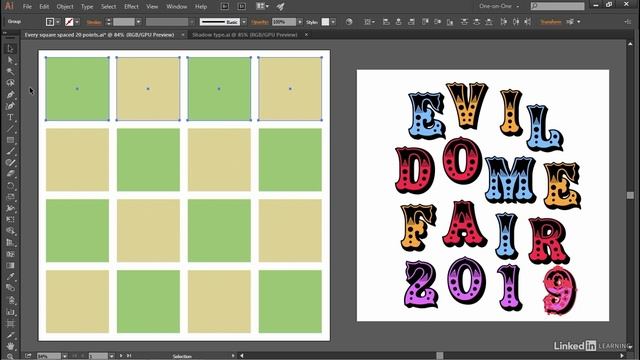Click the Stroke panel link
Viewport: 640px width, 360px height.
94,22
